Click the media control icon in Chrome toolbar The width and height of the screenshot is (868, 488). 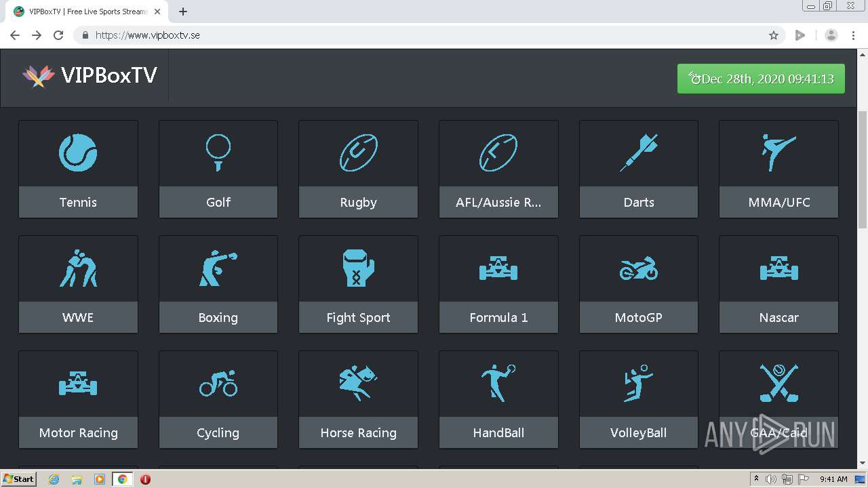tap(800, 35)
